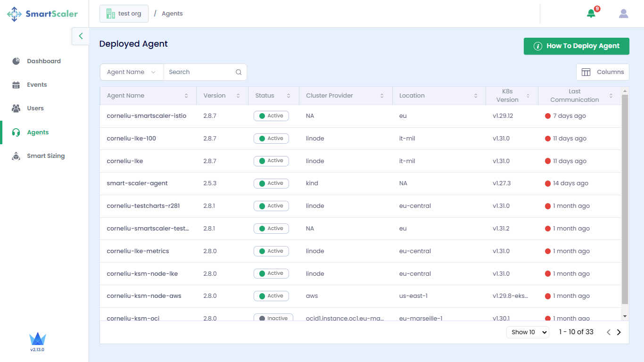This screenshot has height=362, width=644.
Task: Click the search magnifier icon
Action: (239, 72)
